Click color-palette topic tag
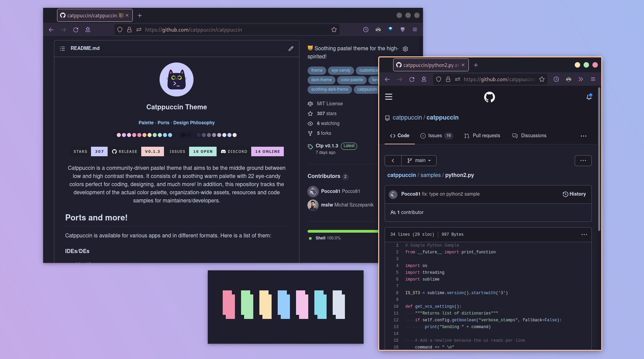 click(x=352, y=80)
